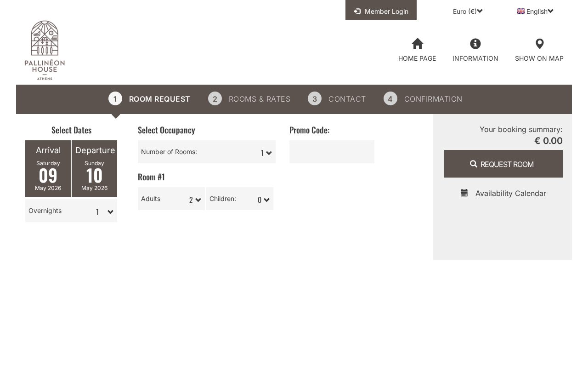This screenshot has height=368, width=588.
Task: Go to the Rooms & Rates step
Action: (249, 99)
